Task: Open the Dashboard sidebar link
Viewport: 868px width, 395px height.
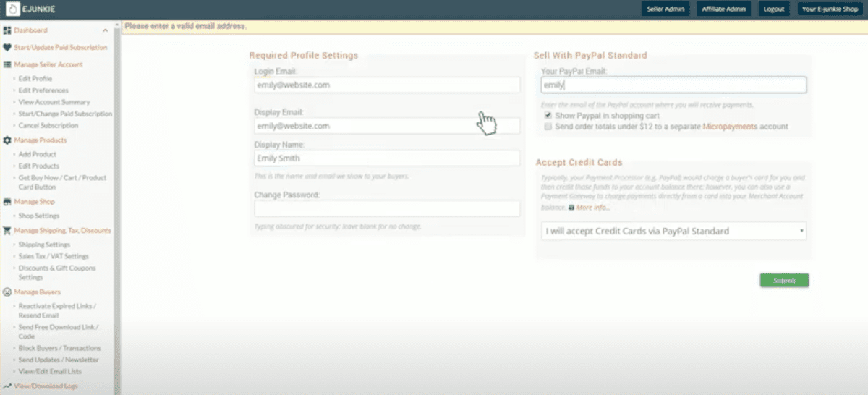Action: (x=30, y=30)
